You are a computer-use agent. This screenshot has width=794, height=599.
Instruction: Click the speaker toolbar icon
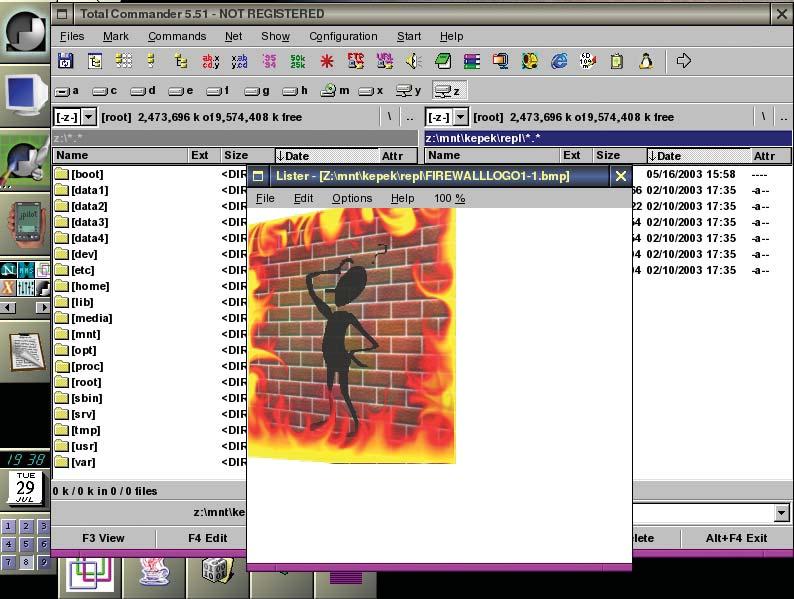tap(413, 61)
